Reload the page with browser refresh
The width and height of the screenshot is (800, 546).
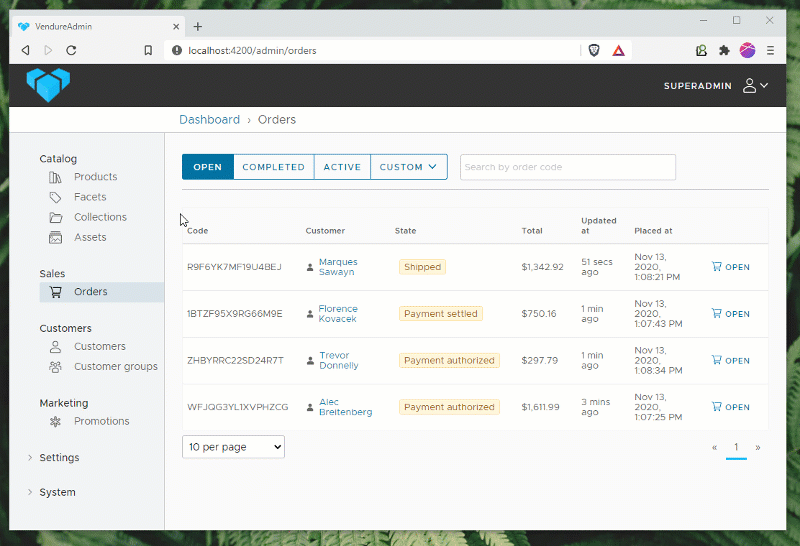pyautogui.click(x=71, y=50)
